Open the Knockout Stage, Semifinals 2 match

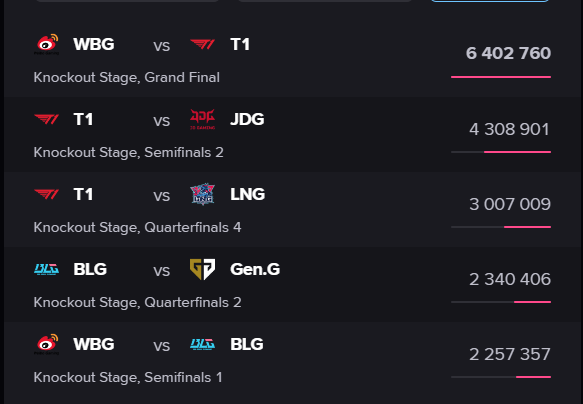coord(292,135)
